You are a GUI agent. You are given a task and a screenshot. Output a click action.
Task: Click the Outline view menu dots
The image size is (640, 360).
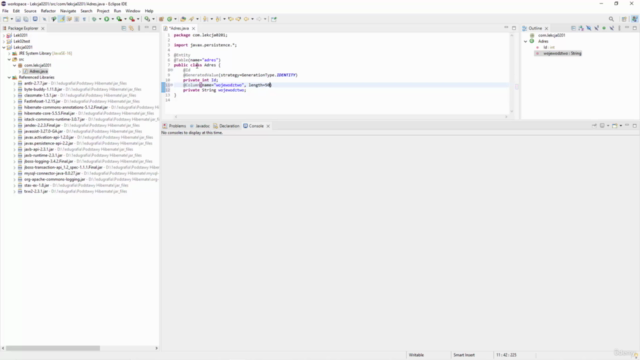pyautogui.click(x=619, y=28)
